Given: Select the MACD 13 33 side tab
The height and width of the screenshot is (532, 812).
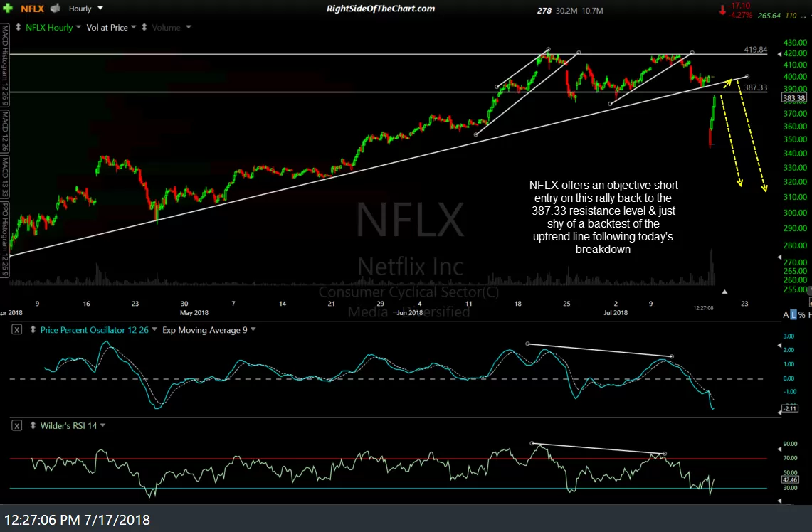Looking at the screenshot, I should click(5, 177).
